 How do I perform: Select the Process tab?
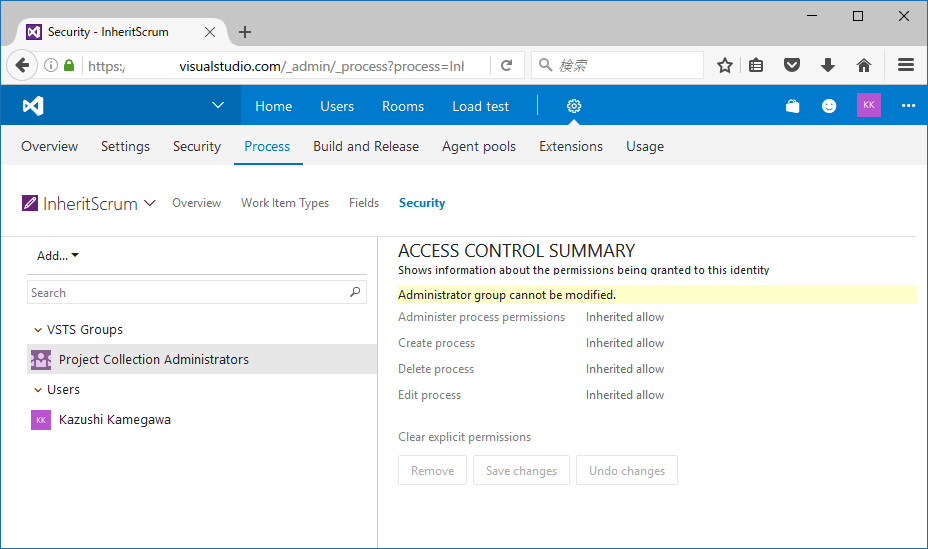click(x=268, y=146)
